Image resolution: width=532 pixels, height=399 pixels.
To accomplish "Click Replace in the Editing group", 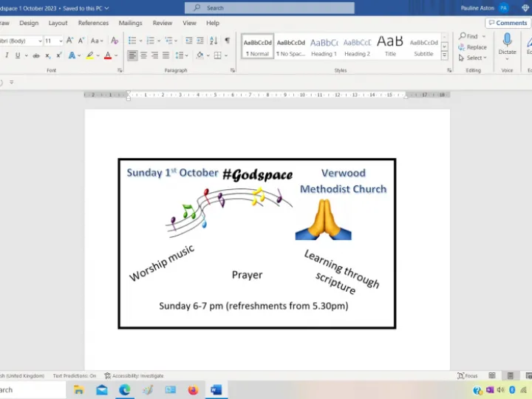I will (473, 47).
